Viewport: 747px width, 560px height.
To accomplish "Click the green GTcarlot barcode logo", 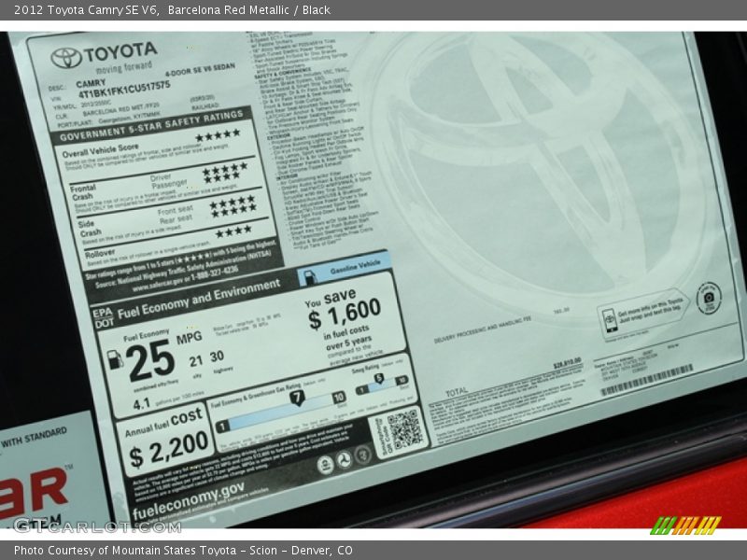I will [684, 525].
